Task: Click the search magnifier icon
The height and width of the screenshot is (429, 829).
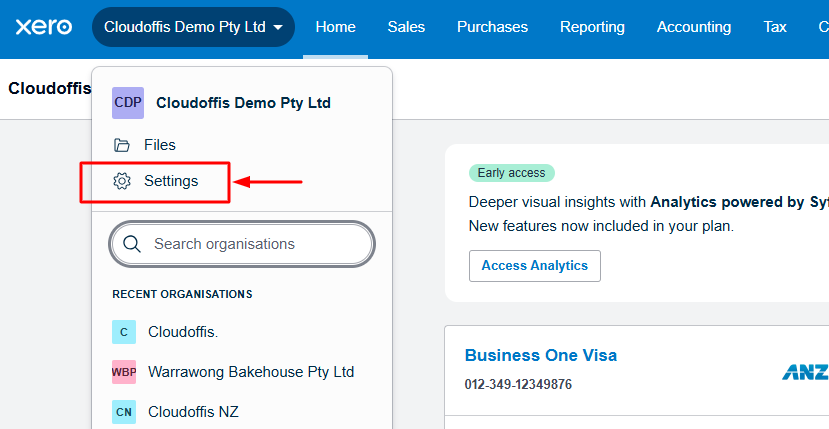Action: (132, 244)
